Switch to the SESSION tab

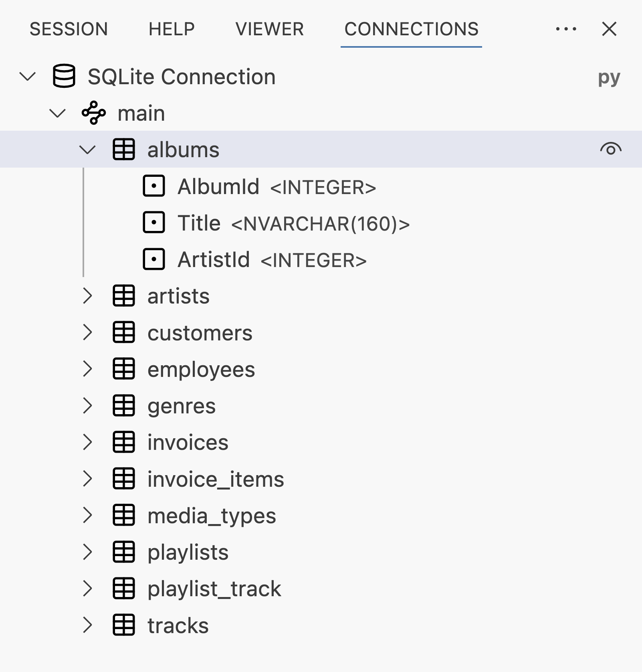pos(69,29)
